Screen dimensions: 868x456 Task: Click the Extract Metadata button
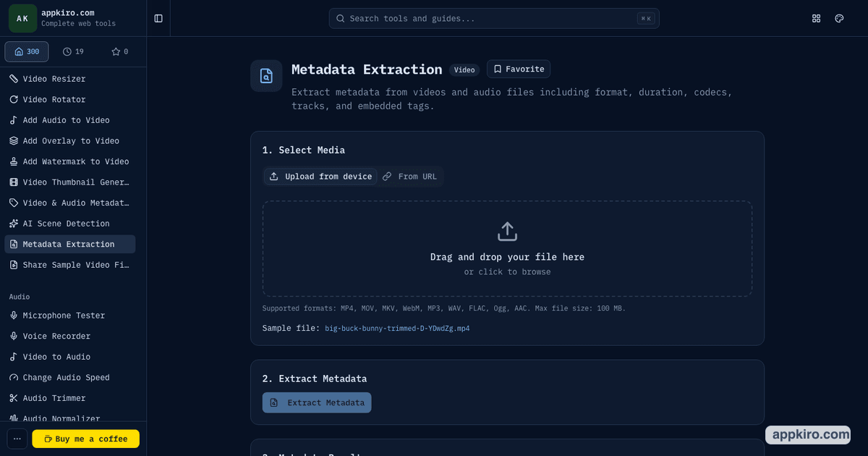(x=317, y=402)
